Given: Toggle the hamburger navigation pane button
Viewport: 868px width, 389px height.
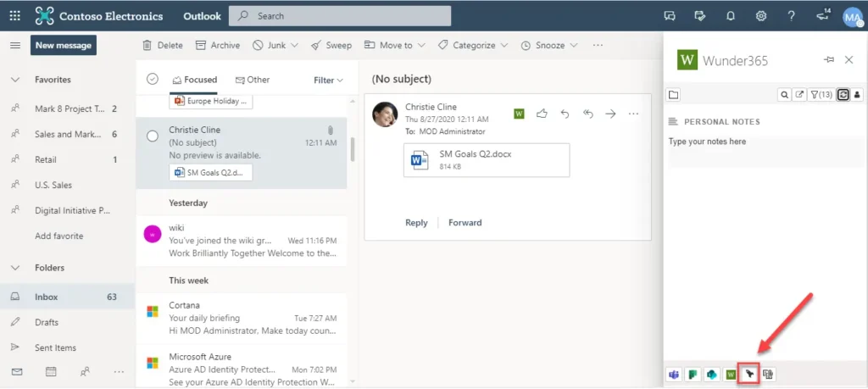Looking at the screenshot, I should coord(14,45).
